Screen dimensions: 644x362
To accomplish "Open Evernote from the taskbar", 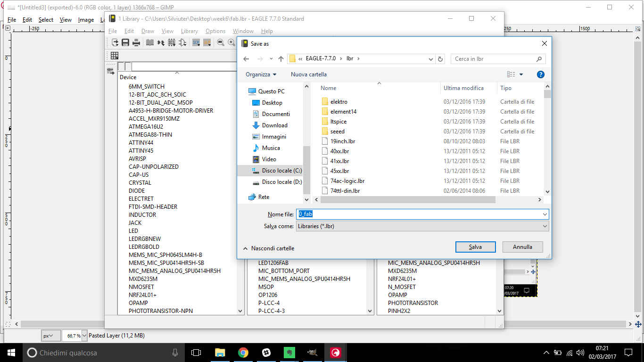I will pyautogui.click(x=289, y=353).
